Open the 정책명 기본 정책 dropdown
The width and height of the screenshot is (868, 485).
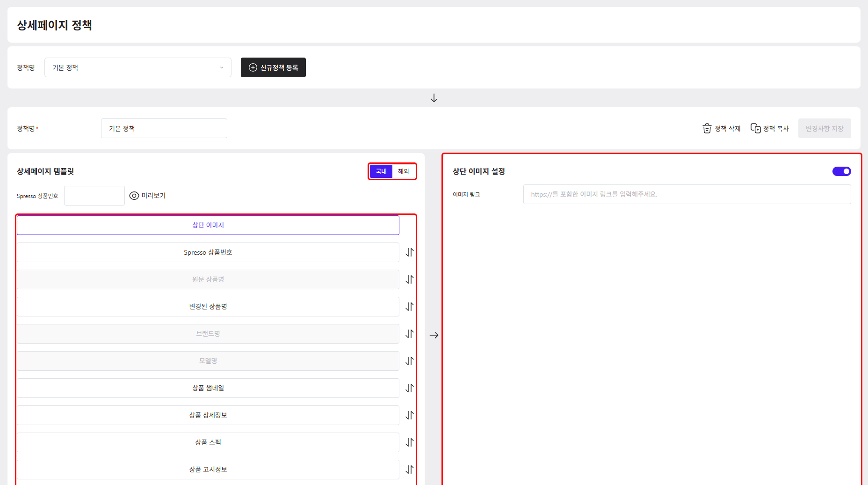click(x=138, y=67)
